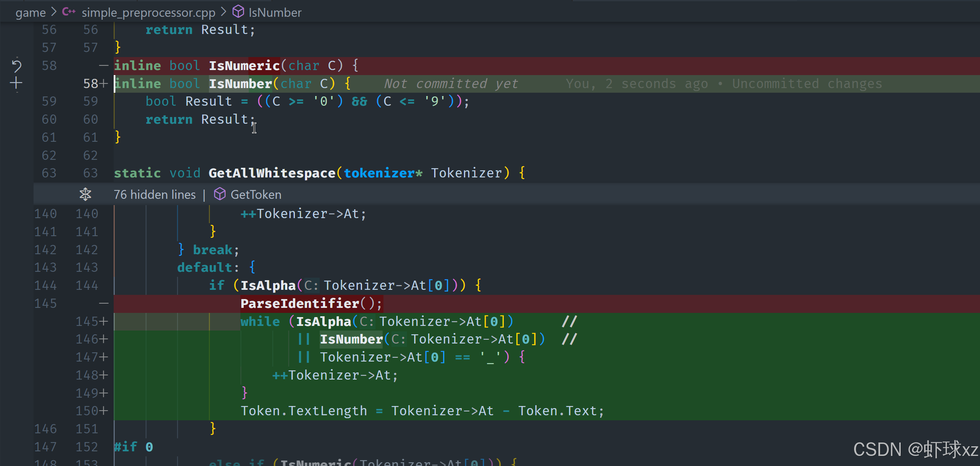This screenshot has height=466, width=980.
Task: Open the IsNumber symbol breadcrumb
Action: [275, 13]
